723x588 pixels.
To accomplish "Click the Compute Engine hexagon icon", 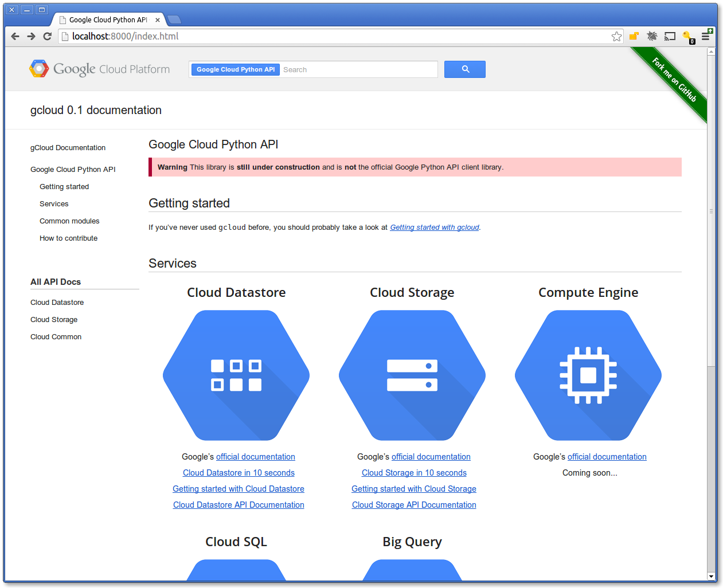I will [588, 375].
